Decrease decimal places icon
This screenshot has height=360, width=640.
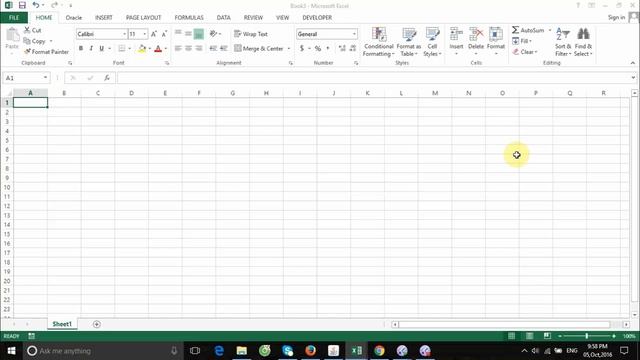(x=353, y=49)
